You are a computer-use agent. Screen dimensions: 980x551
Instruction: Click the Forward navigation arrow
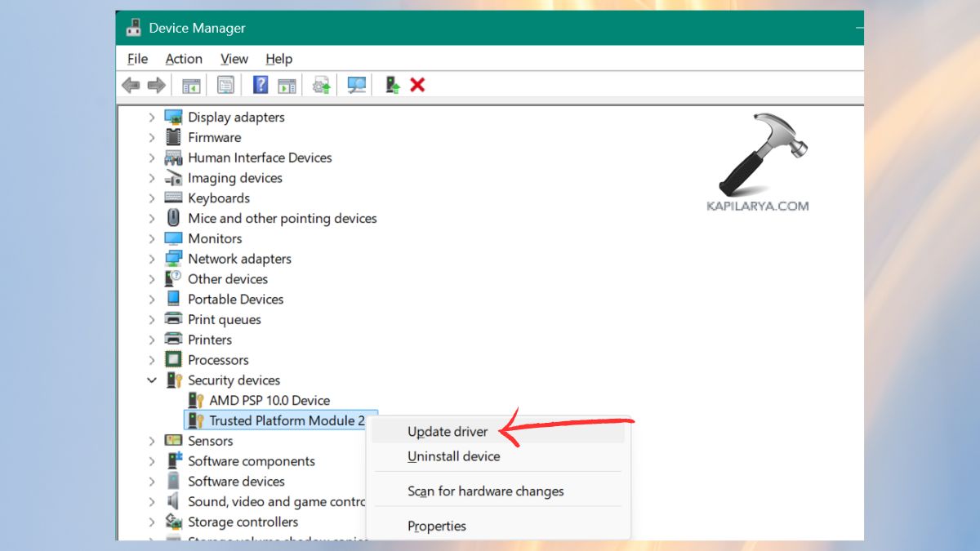click(155, 84)
